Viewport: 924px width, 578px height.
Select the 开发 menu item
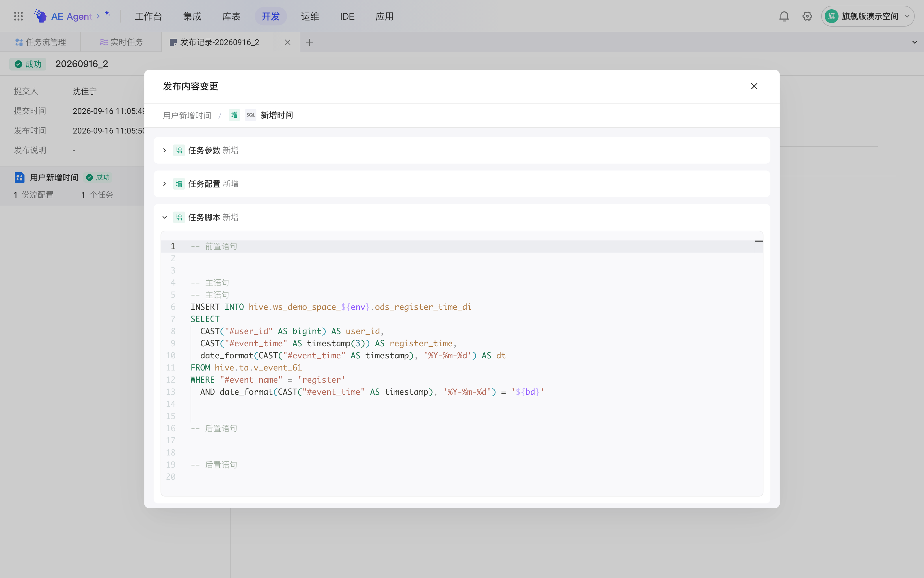point(271,16)
